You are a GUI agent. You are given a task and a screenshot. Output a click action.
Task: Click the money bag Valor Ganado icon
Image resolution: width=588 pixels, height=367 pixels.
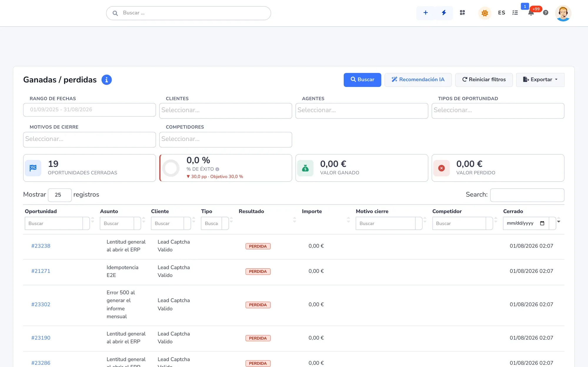(305, 168)
